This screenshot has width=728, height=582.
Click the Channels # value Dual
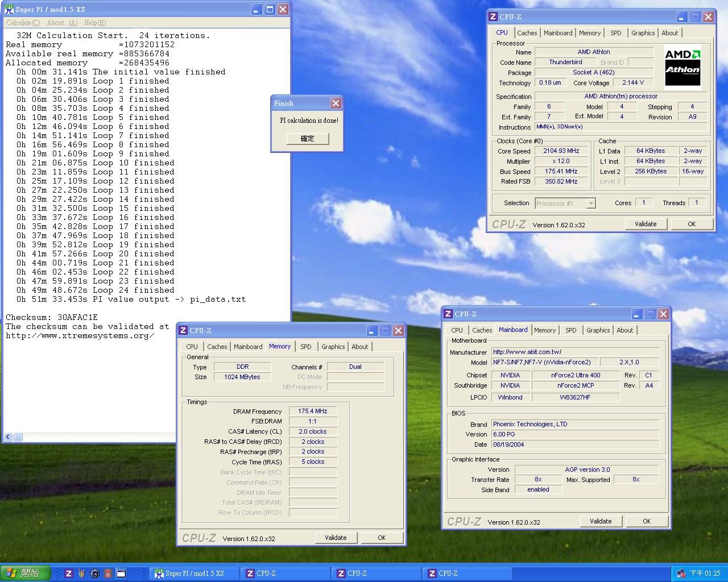click(355, 367)
